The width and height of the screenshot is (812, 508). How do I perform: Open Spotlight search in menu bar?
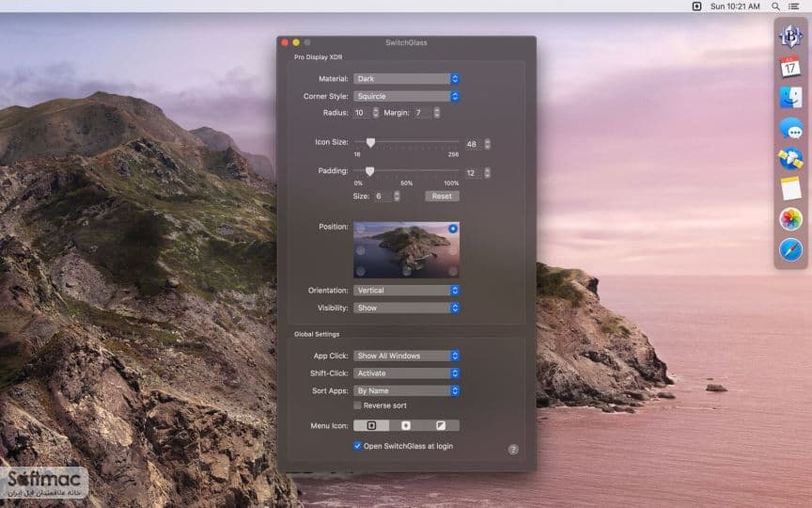775,7
